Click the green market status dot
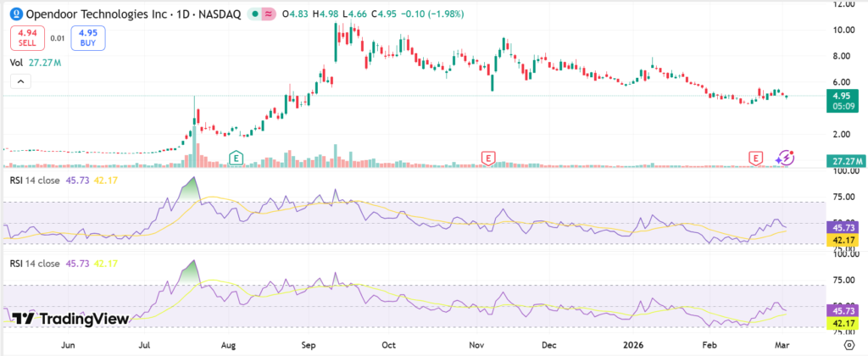Screen dimensions: 868x356 pos(254,14)
